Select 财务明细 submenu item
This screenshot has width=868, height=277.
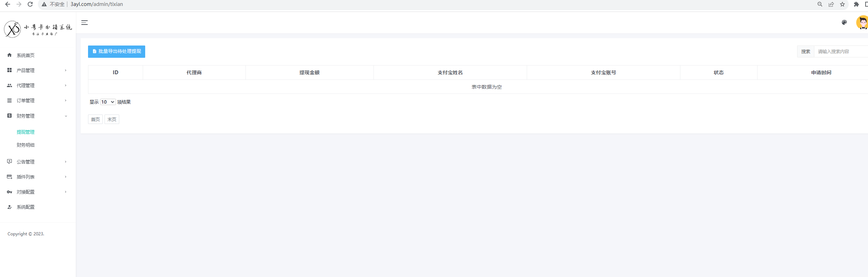pos(26,145)
